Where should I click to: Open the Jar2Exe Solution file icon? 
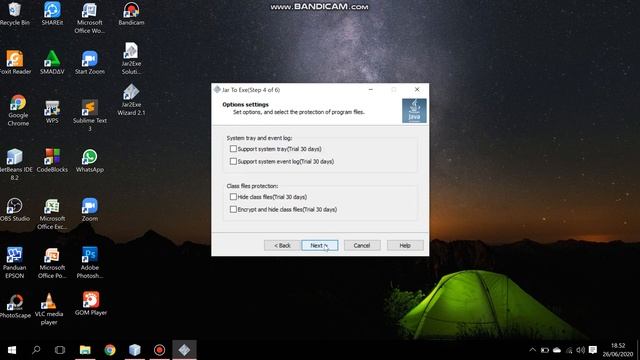(131, 58)
